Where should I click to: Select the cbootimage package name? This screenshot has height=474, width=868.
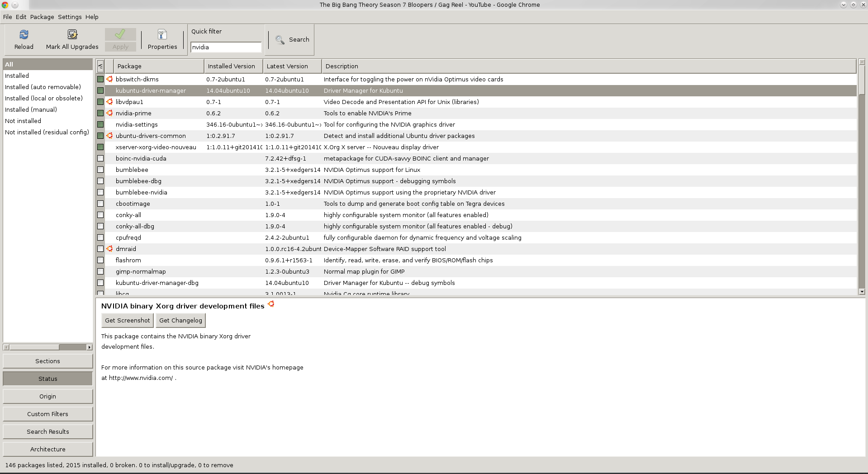pyautogui.click(x=133, y=204)
